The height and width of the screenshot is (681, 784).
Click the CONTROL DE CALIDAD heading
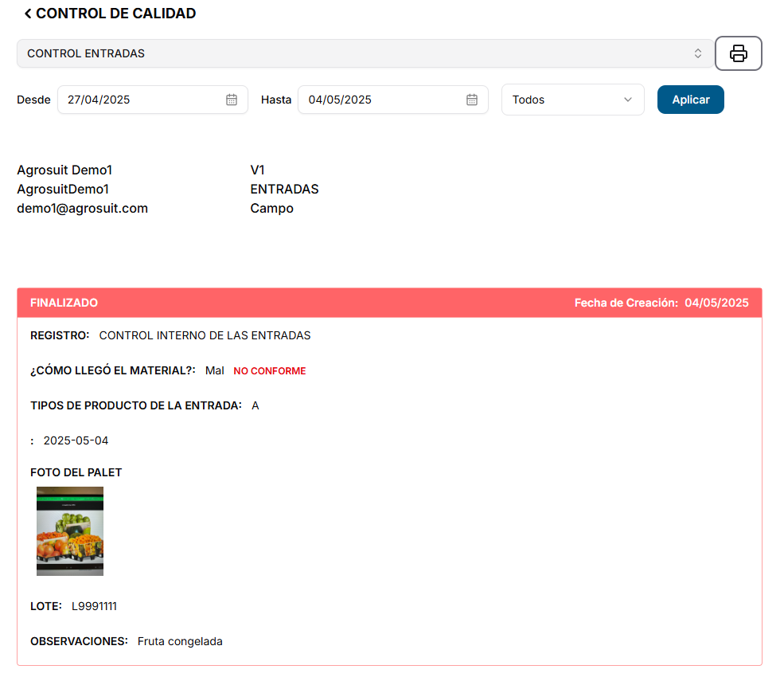115,14
